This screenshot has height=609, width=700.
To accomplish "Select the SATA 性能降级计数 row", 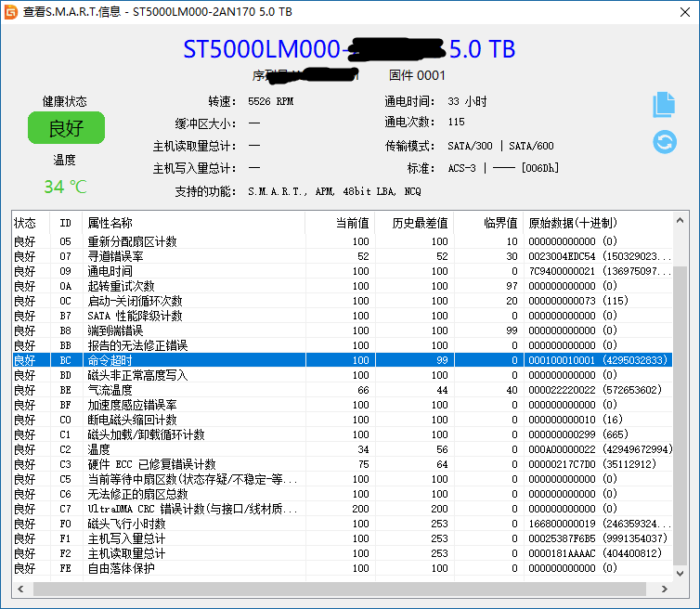I will pos(343,316).
